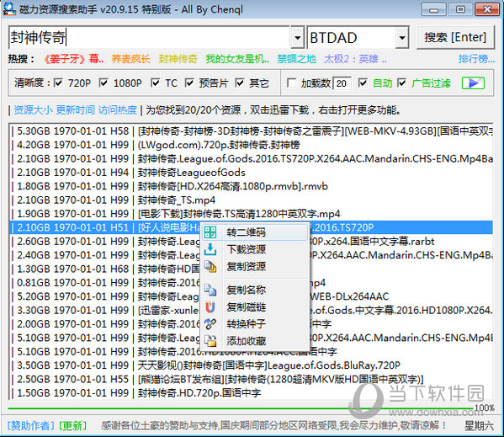Select highlighted row 2.10GB H51 好人说电影
This screenshot has height=437, width=504.
[x=104, y=227]
